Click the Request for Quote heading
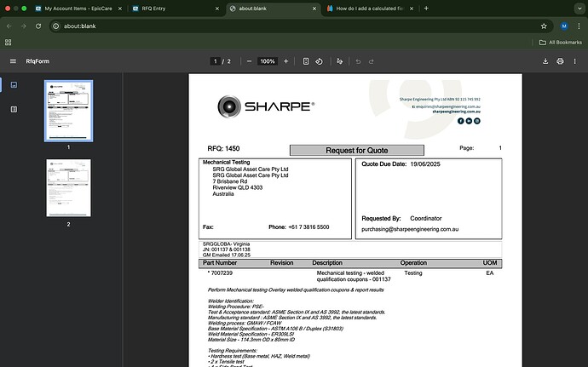588x367 pixels. pyautogui.click(x=356, y=151)
